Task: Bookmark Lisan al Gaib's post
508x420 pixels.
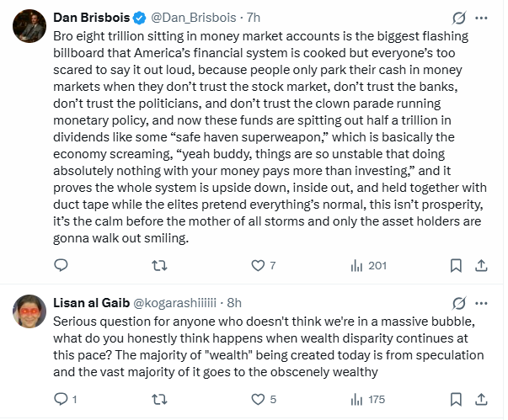Action: (456, 399)
